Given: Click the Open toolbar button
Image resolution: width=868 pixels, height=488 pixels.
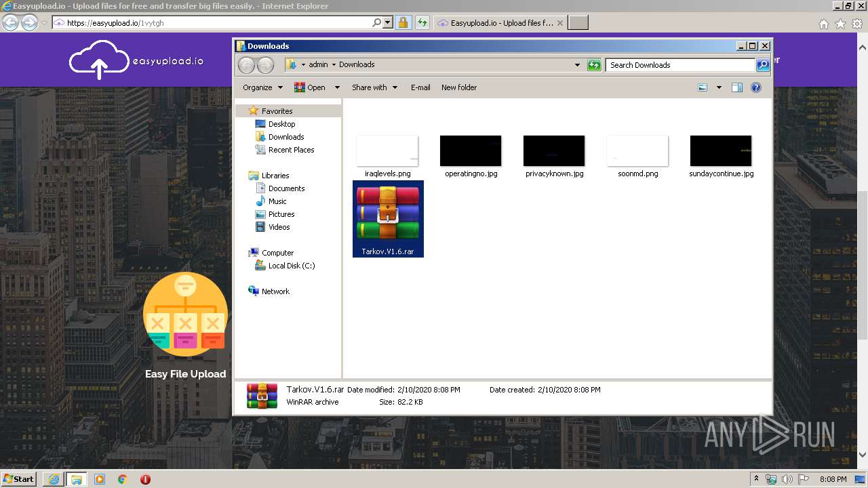Looking at the screenshot, I should point(311,87).
